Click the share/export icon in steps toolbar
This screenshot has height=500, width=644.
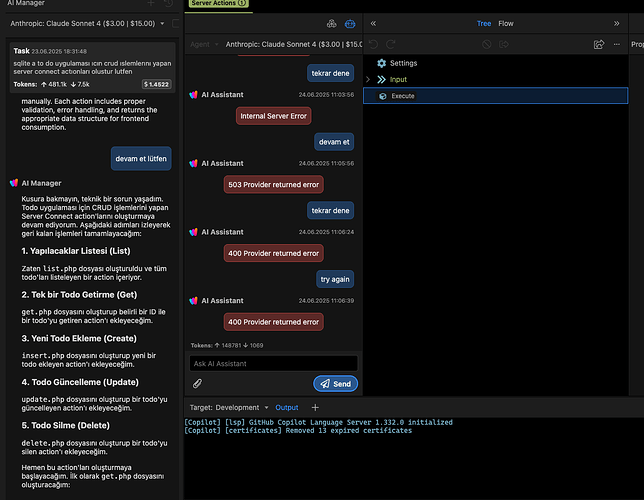click(x=599, y=44)
